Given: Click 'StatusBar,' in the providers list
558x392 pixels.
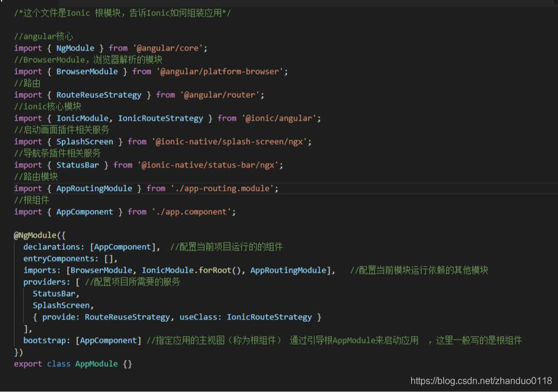Looking at the screenshot, I should tap(56, 294).
